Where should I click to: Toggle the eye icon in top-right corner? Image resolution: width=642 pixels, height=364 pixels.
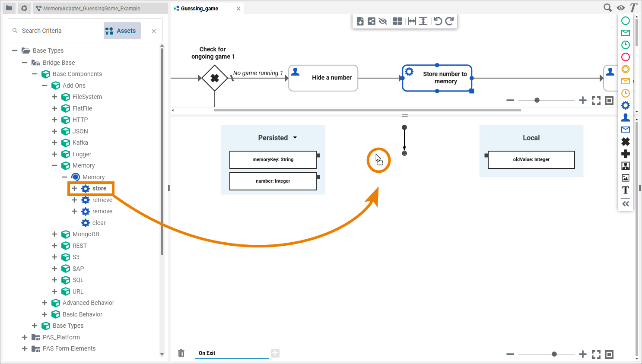point(620,8)
